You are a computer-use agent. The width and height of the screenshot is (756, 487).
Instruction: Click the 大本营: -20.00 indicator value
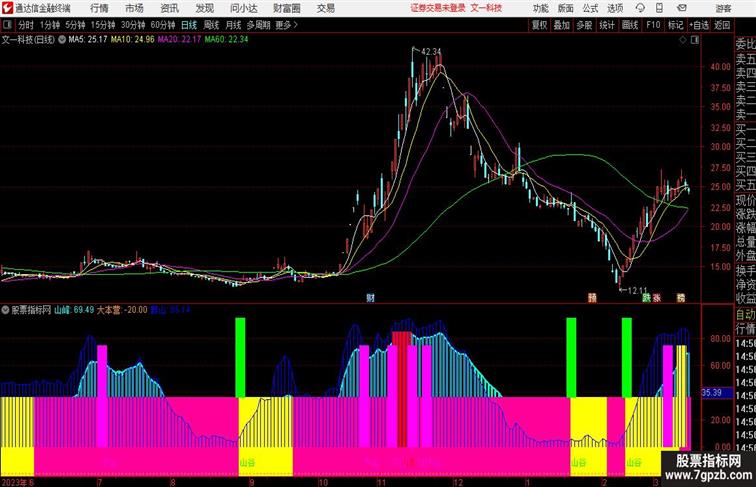pos(122,310)
